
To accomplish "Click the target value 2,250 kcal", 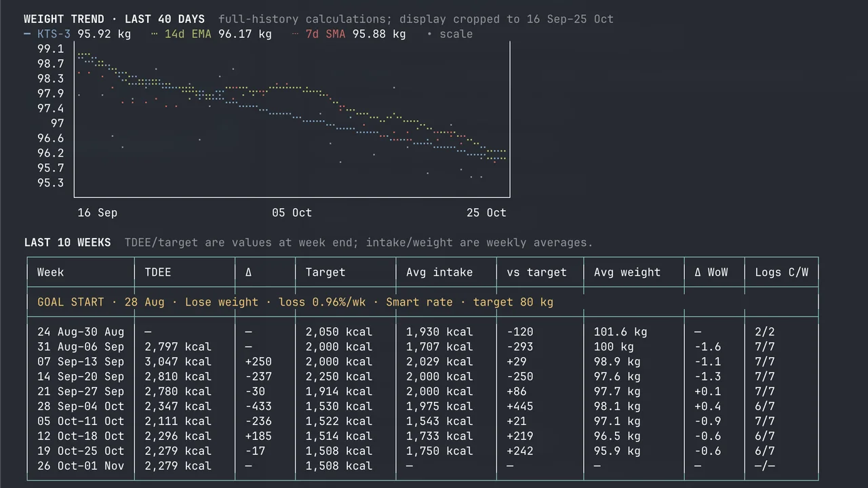I will click(x=339, y=377).
